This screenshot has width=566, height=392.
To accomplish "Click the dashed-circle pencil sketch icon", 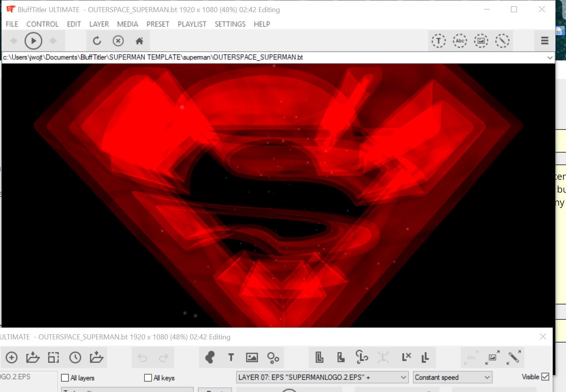I will coord(502,41).
